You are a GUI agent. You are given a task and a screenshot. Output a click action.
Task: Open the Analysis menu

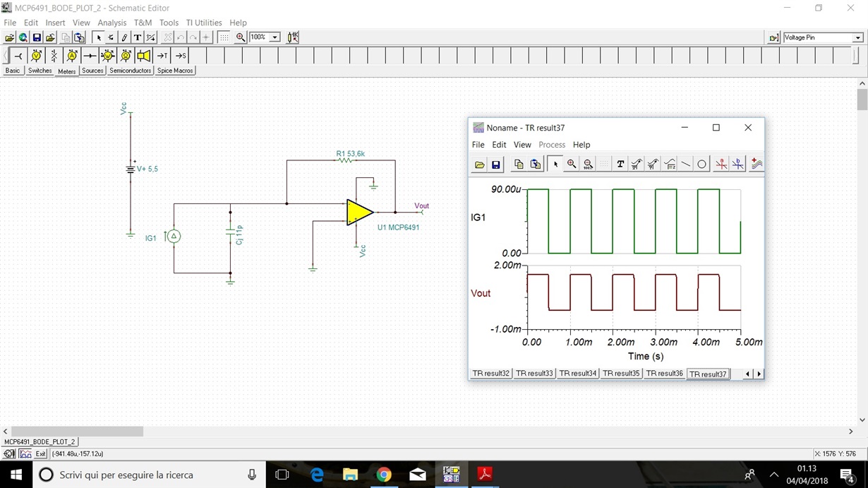tap(111, 23)
